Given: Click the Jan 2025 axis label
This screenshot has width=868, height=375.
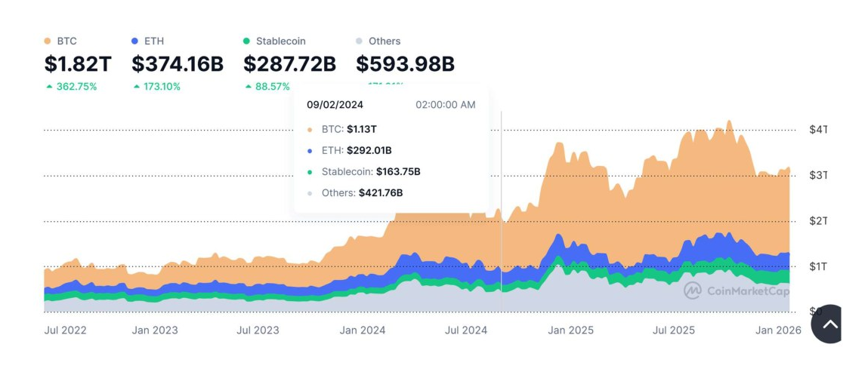Looking at the screenshot, I should click(570, 330).
